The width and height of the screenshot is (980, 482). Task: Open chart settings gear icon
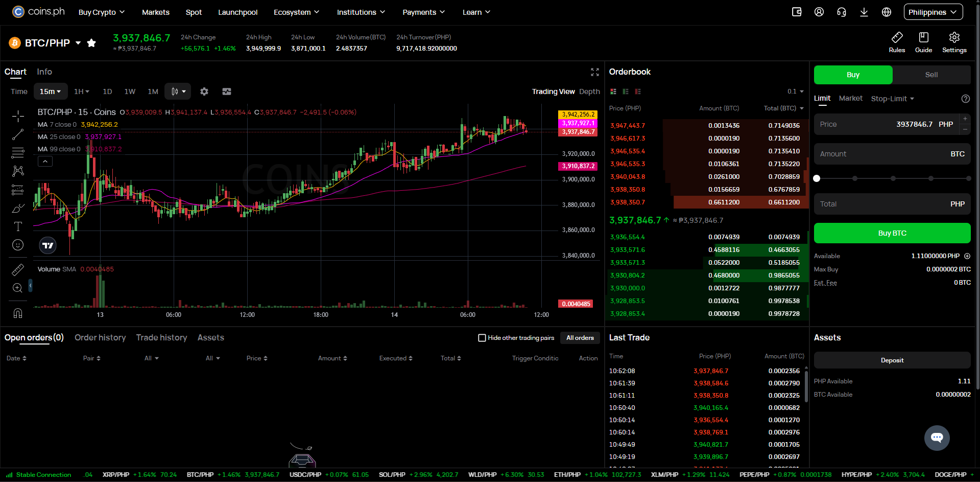[204, 91]
